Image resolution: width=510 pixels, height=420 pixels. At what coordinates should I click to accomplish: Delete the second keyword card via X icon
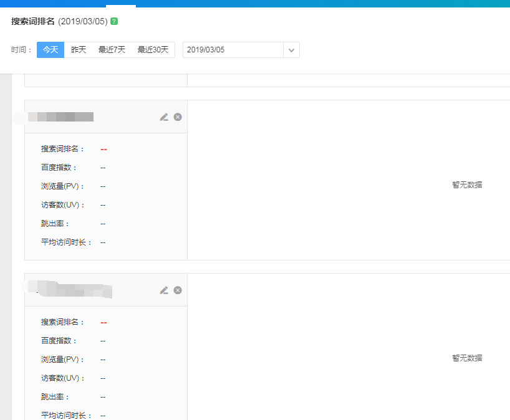(178, 290)
